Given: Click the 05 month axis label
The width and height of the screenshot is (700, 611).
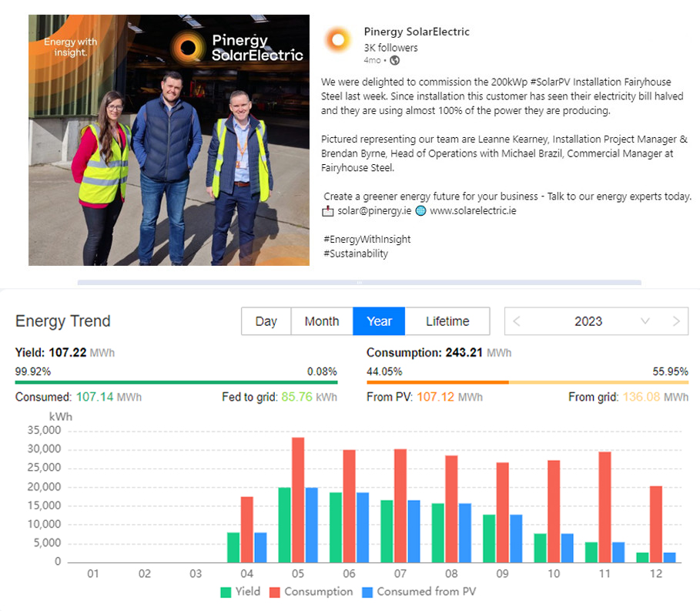Looking at the screenshot, I should [x=298, y=573].
